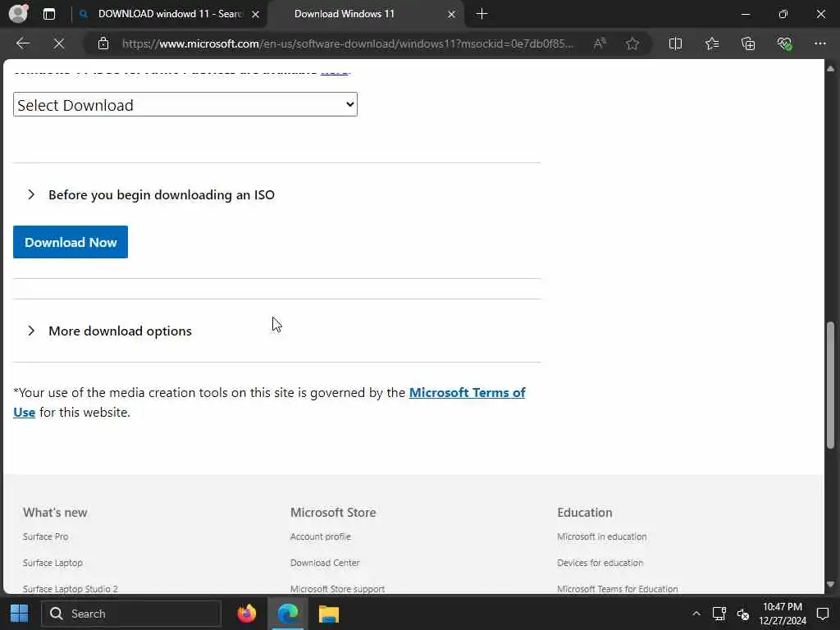Click the taskbar Search box
Screen dimensions: 840x630
pyautogui.click(x=131, y=614)
